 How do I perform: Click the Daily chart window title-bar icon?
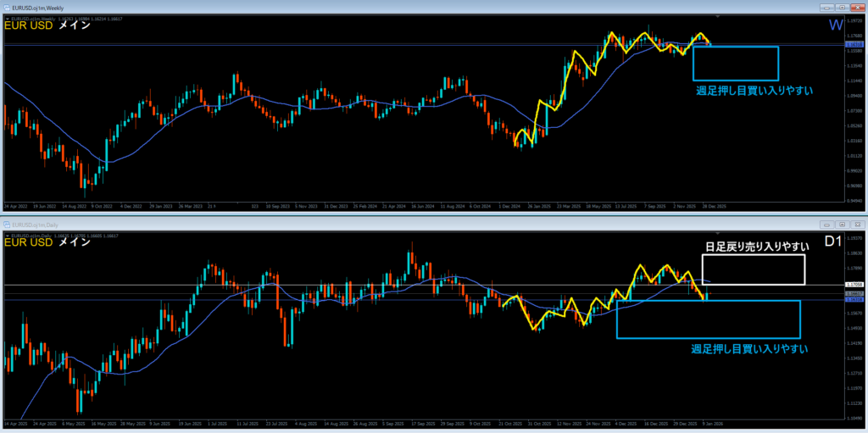6,225
